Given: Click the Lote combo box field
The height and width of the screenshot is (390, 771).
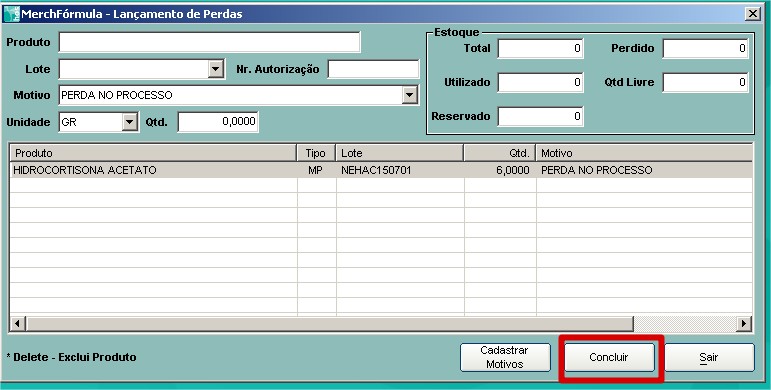Looking at the screenshot, I should (x=142, y=69).
